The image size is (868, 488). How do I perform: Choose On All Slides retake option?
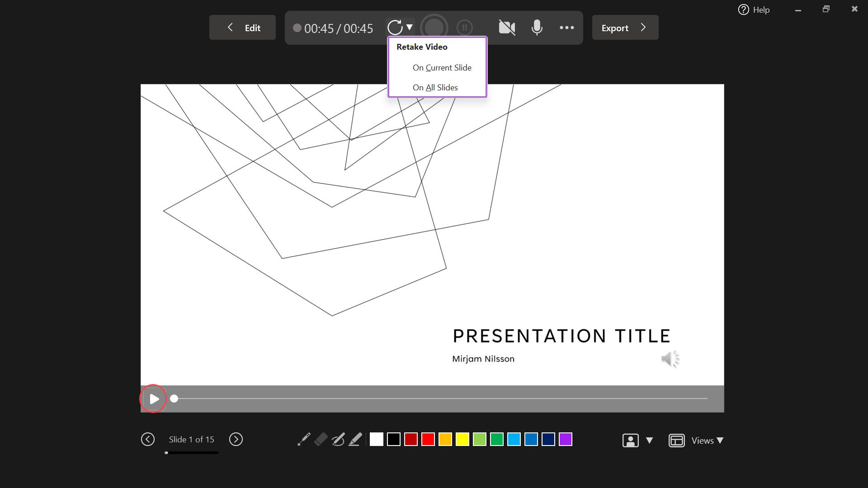pyautogui.click(x=435, y=88)
